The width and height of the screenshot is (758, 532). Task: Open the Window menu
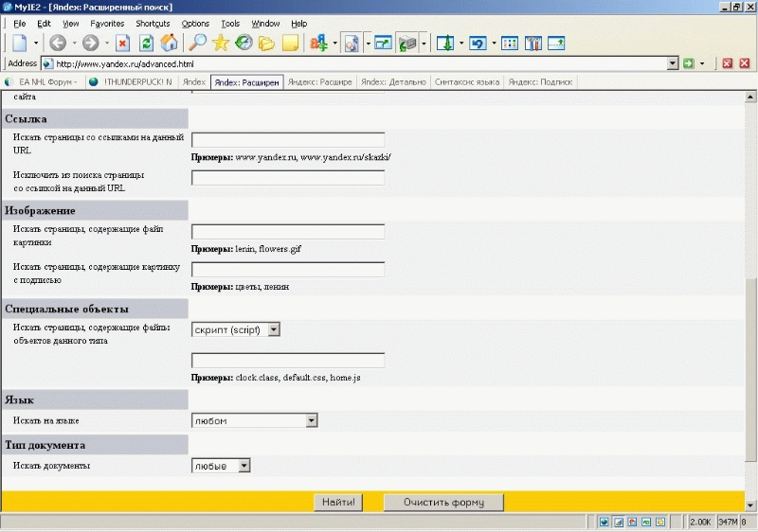coord(265,23)
